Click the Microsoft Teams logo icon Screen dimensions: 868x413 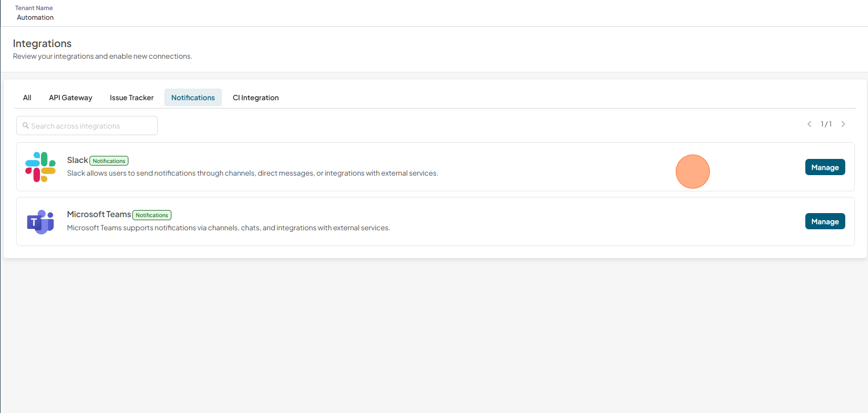coord(40,222)
